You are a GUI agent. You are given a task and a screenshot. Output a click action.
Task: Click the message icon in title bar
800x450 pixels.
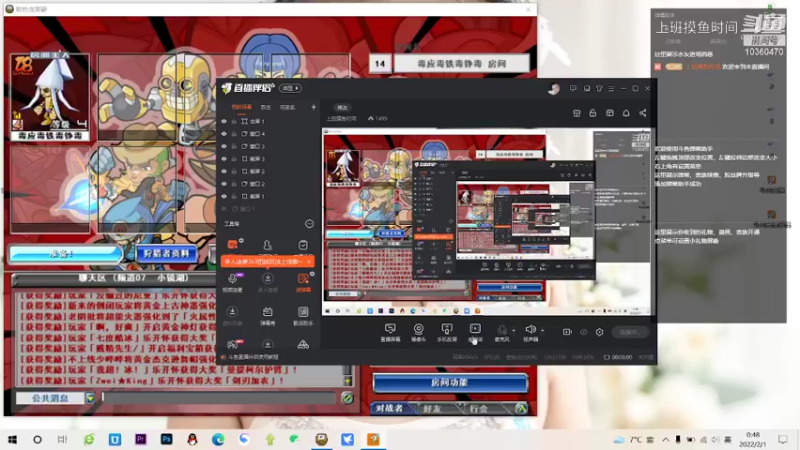click(573, 88)
